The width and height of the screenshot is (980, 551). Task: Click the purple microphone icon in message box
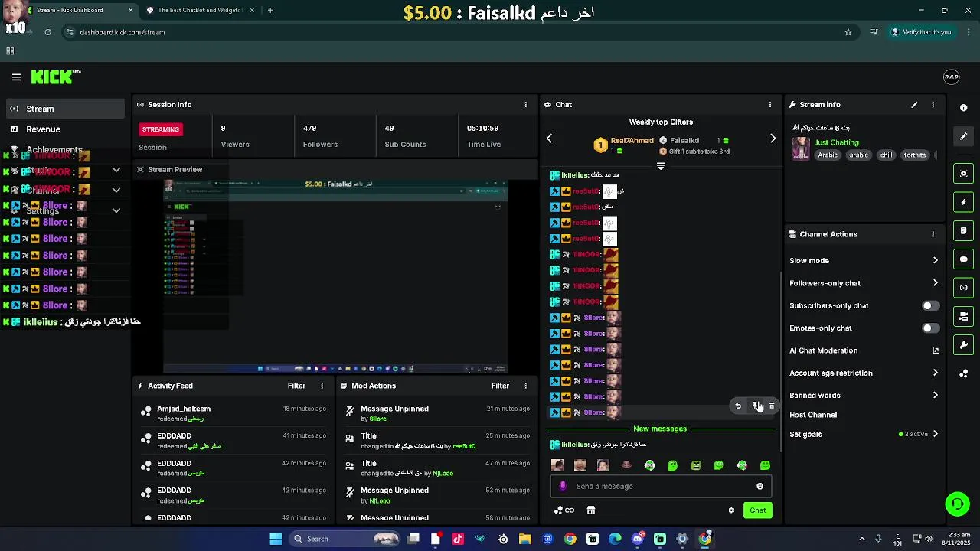(563, 486)
